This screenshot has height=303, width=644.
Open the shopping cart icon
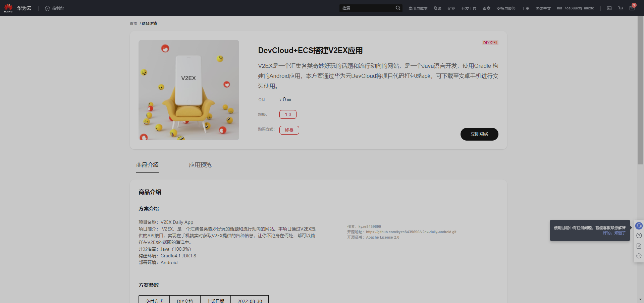621,8
